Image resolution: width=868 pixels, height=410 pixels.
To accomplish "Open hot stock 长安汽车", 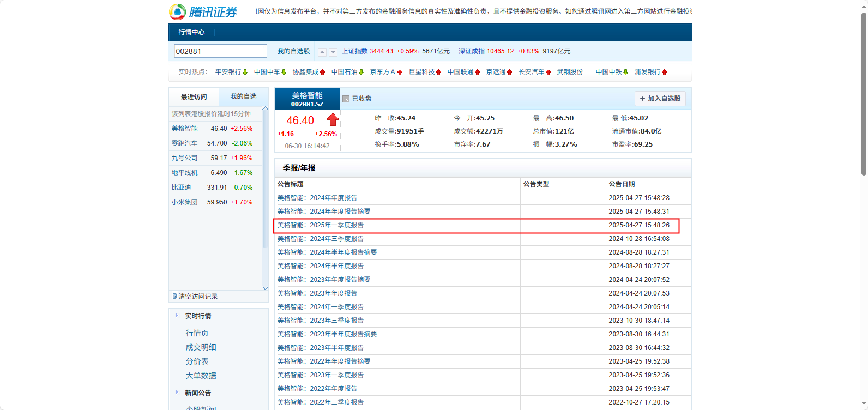I will click(531, 72).
